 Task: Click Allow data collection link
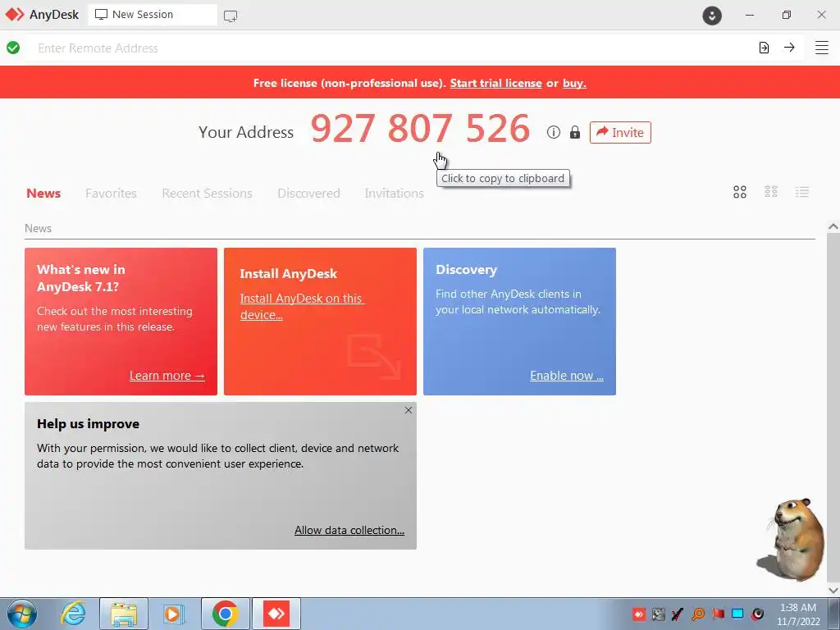pyautogui.click(x=349, y=530)
